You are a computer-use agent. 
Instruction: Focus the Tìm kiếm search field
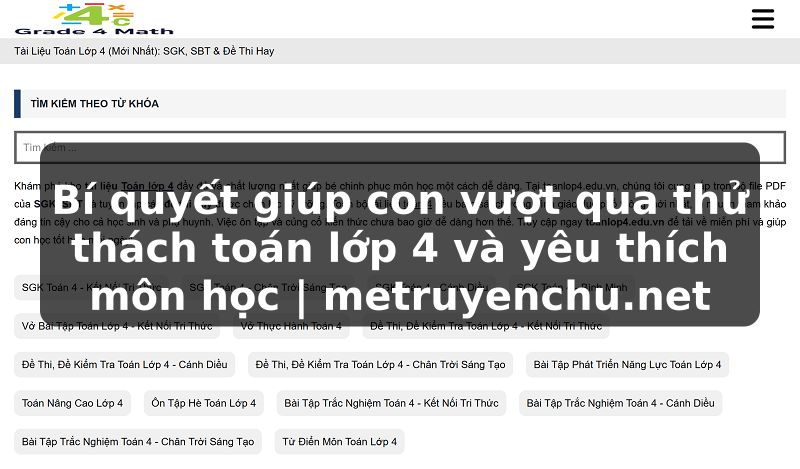click(399, 147)
